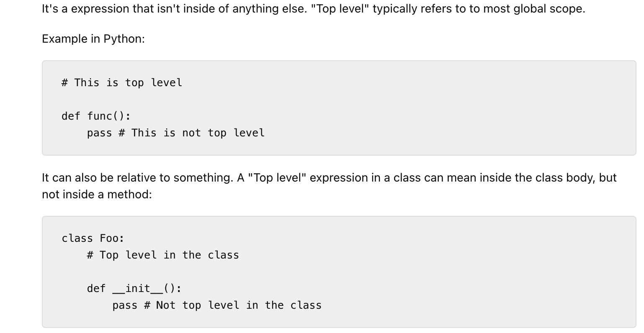
Task: Click the words 'global scope' in the first paragraph
Action: 548,9
